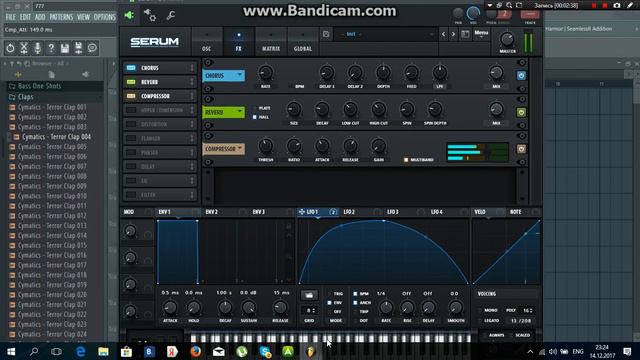Click the FL Studio microphone record icon

[x=38, y=48]
